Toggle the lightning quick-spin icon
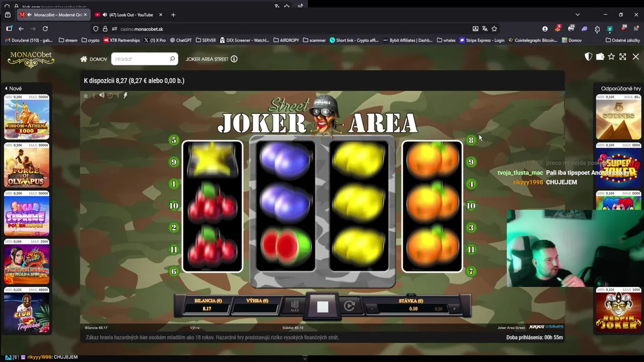This screenshot has width=644, height=362. (125, 96)
